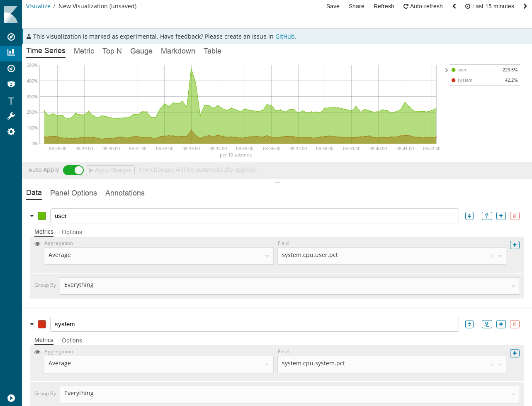The image size is (532, 406).
Task: Open Dev Tools with the wrench icon
Action: coord(11,115)
